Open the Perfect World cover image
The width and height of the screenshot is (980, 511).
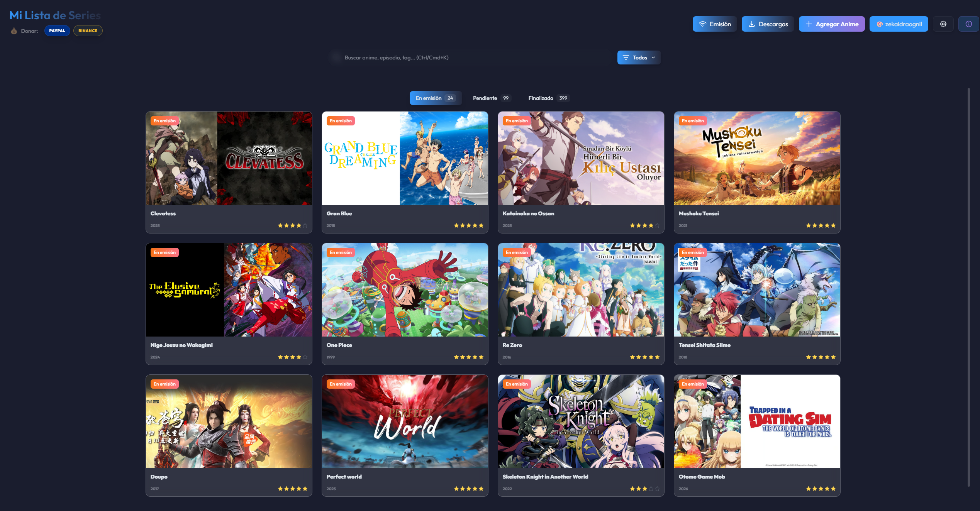point(405,421)
